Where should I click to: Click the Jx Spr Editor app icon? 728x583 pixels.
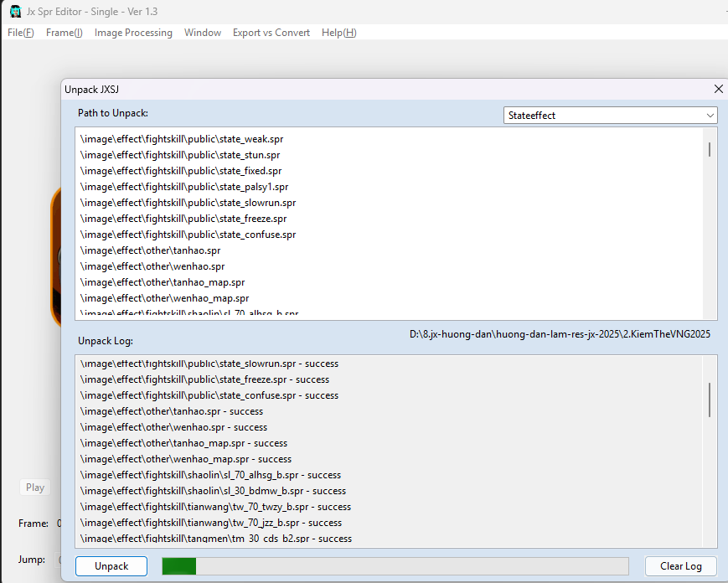(15, 12)
